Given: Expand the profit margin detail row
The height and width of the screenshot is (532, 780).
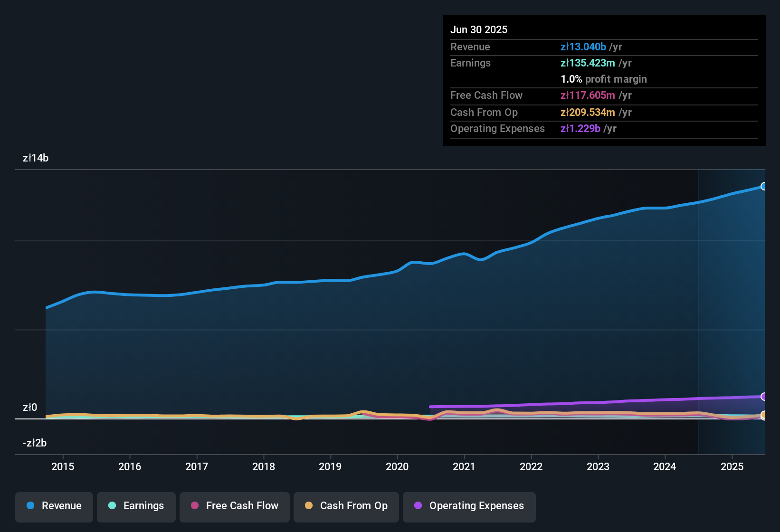Looking at the screenshot, I should tap(604, 79).
